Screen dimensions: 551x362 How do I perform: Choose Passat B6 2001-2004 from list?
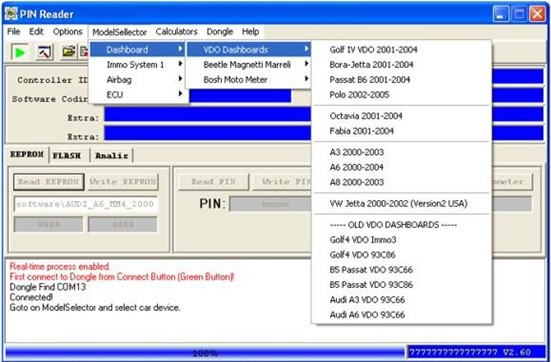(370, 80)
